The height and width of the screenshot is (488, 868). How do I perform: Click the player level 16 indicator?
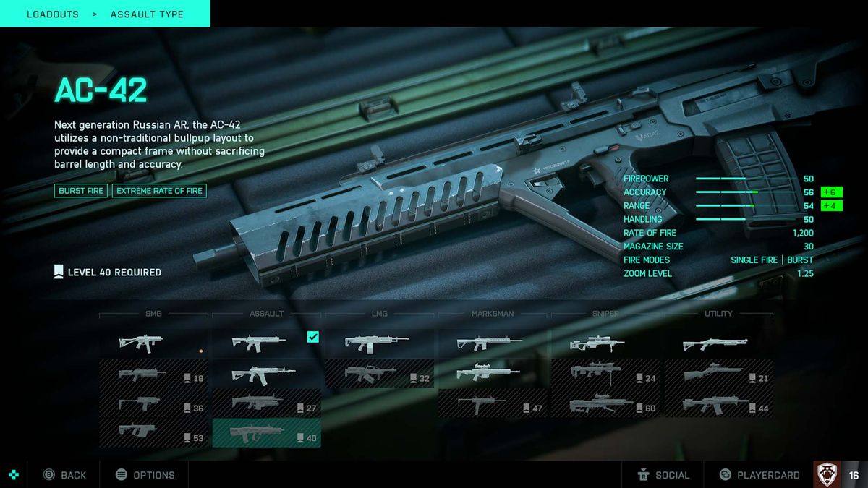click(854, 475)
